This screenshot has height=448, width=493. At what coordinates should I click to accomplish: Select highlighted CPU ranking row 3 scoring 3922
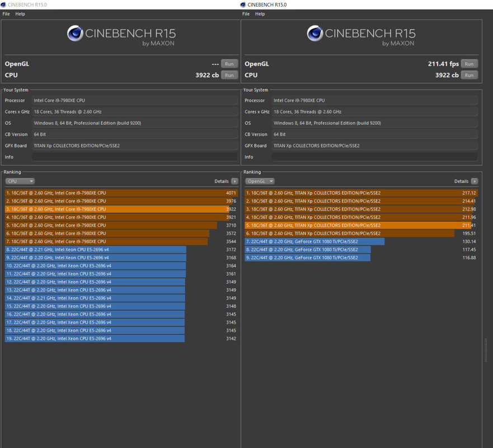pos(121,209)
